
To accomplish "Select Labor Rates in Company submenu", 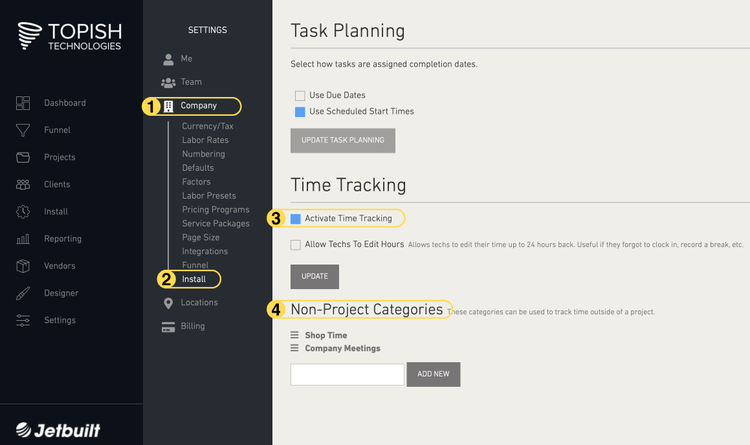I will [x=205, y=140].
